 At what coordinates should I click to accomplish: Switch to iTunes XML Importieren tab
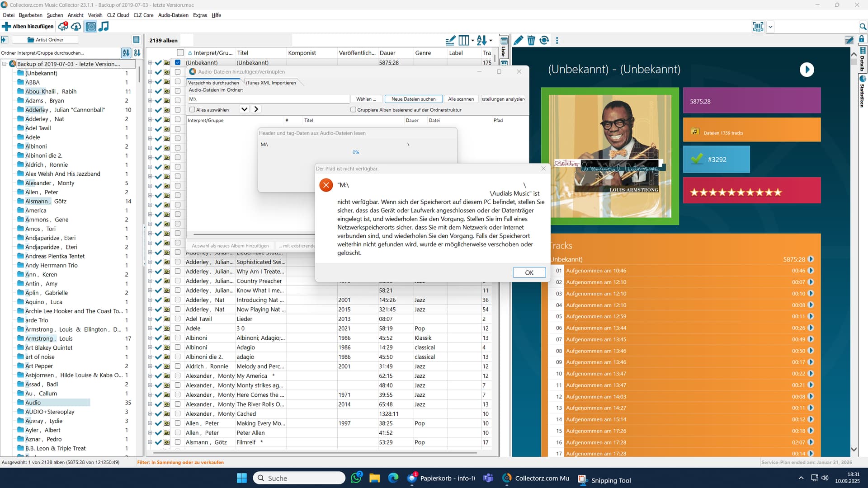point(271,83)
